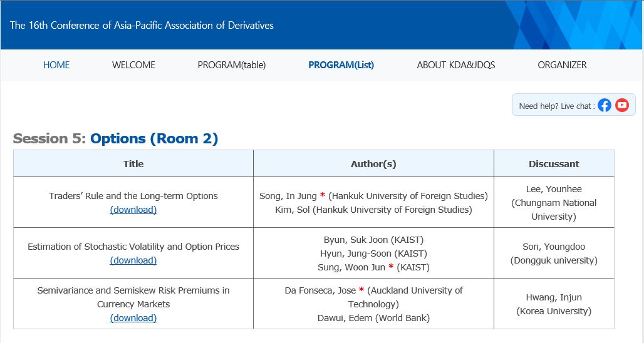
Task: Download the Traders' Rule paper
Action: 133,210
